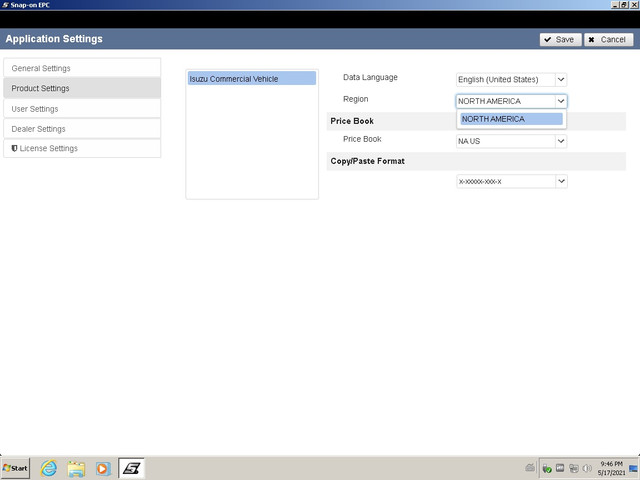Select Product Settings tab

pos(82,88)
